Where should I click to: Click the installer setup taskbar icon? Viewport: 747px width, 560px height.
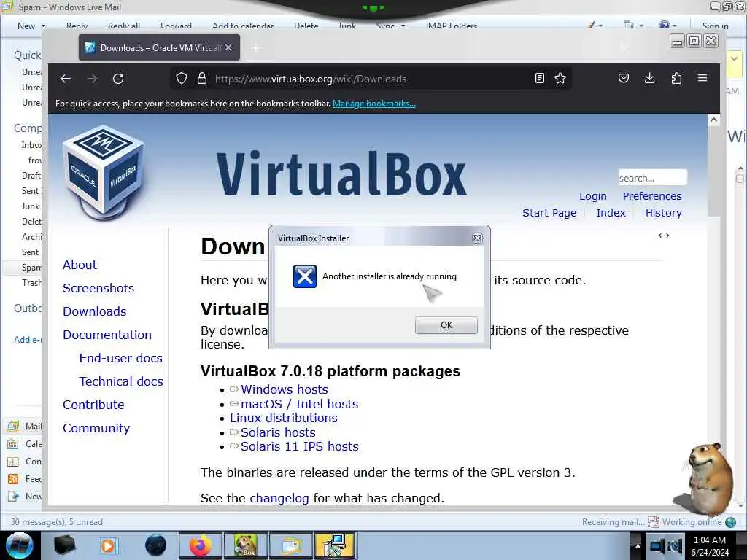coord(335,545)
